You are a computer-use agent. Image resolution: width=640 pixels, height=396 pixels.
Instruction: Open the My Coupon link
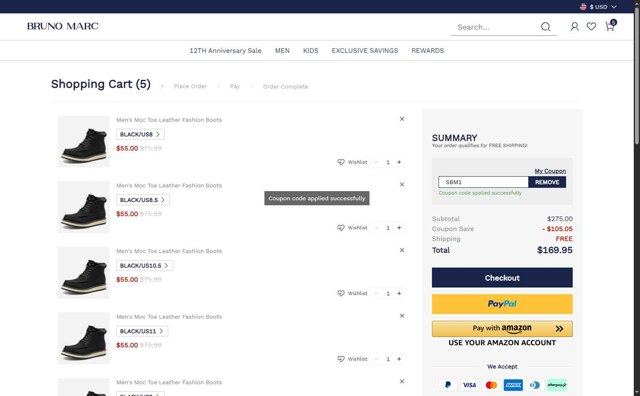pyautogui.click(x=550, y=171)
